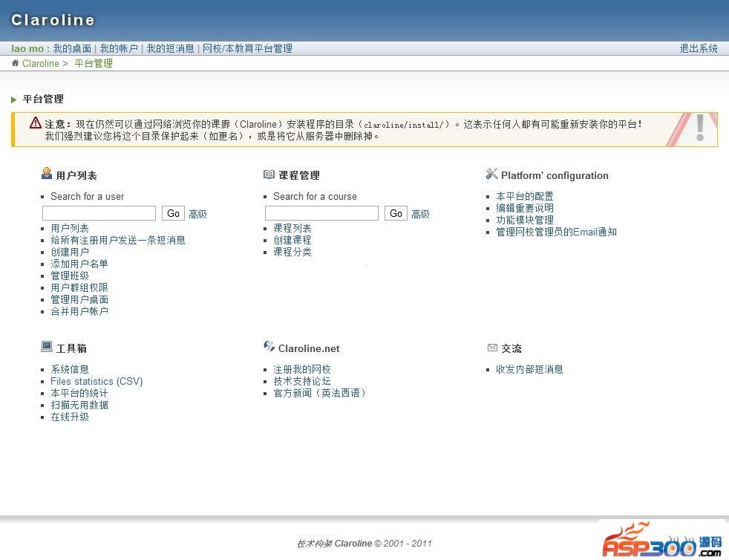
Task: Open the 扫描无用数据 link
Action: pyautogui.click(x=79, y=405)
